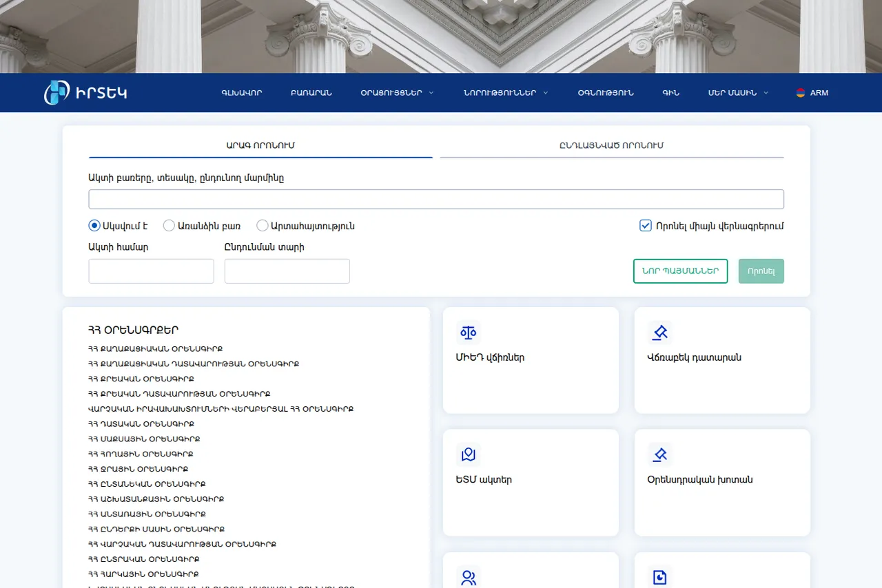Open the ՀՀ ԱՆՏԱՌԱՅԻՆ ՕՐԵՆՍԳԻՐՔ link
The width and height of the screenshot is (882, 588).
pyautogui.click(x=147, y=514)
